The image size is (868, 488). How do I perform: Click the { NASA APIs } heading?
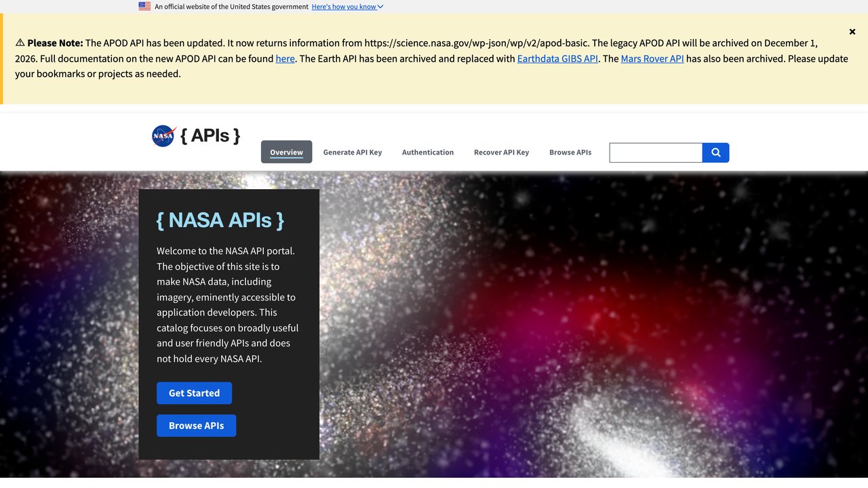pyautogui.click(x=220, y=220)
